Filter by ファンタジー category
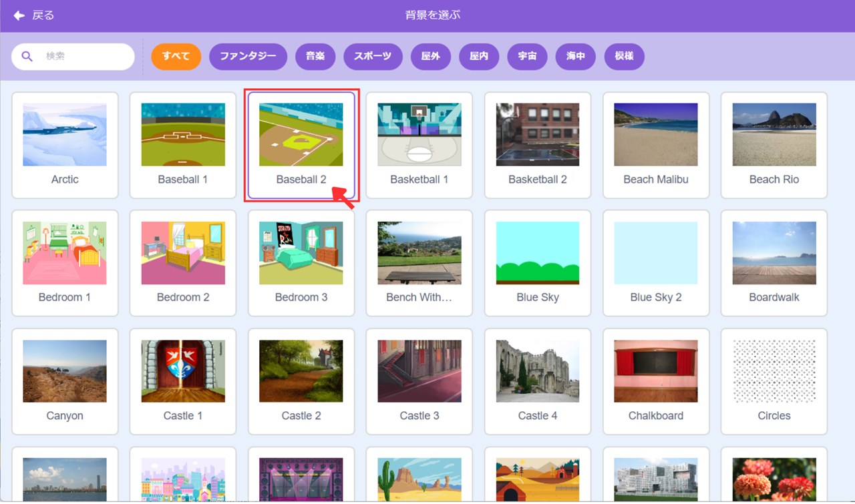Image resolution: width=855 pixels, height=504 pixels. pyautogui.click(x=248, y=57)
